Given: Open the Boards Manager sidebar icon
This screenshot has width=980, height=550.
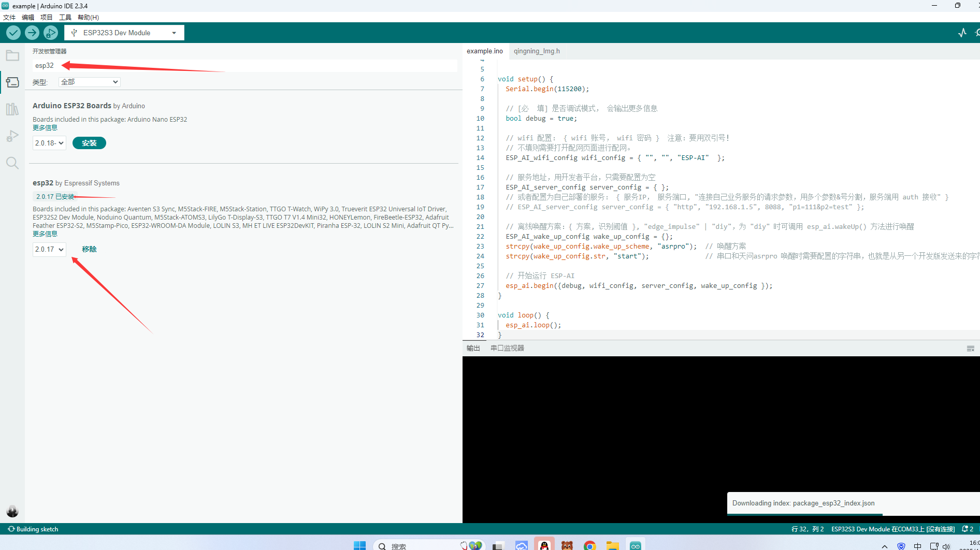Looking at the screenshot, I should pyautogui.click(x=12, y=82).
